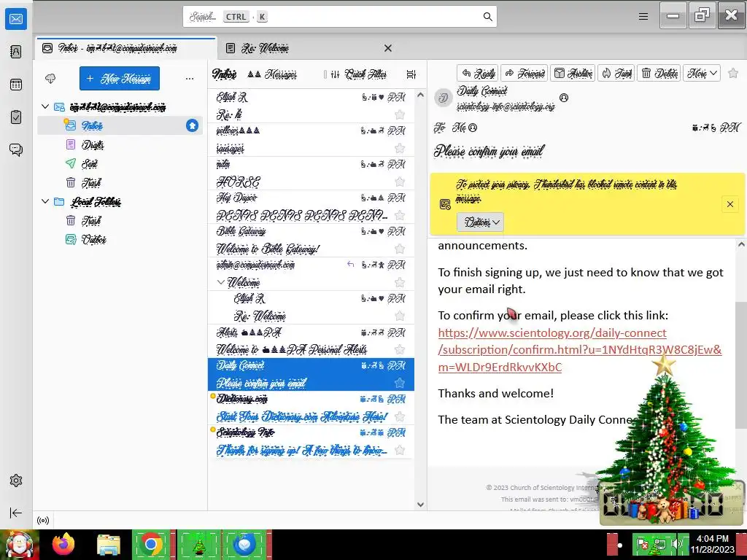Viewport: 747px width, 560px height.
Task: Open File Explorer from the taskbar
Action: click(x=109, y=545)
